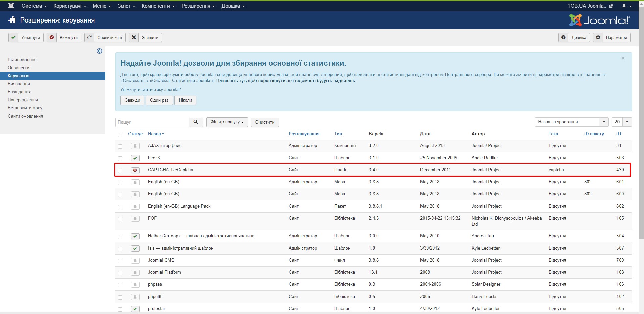Click the Ніколи statistics button
Image resolution: width=644 pixels, height=314 pixels.
(185, 100)
